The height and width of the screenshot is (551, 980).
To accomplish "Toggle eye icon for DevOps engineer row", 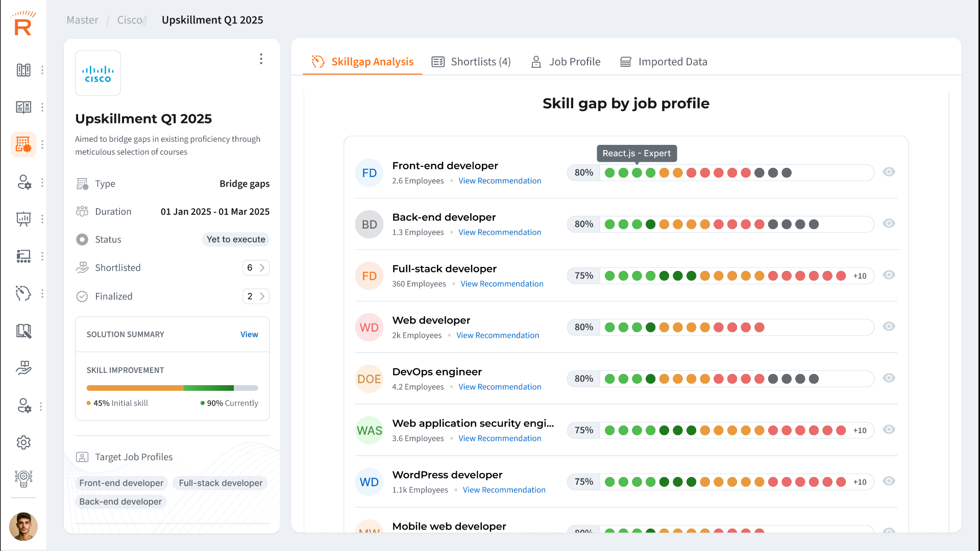I will click(x=889, y=378).
